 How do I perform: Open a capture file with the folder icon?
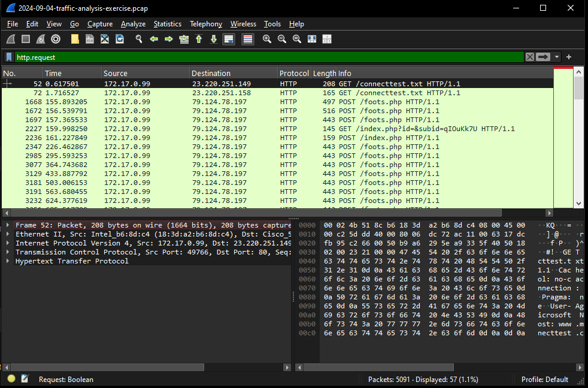point(75,39)
